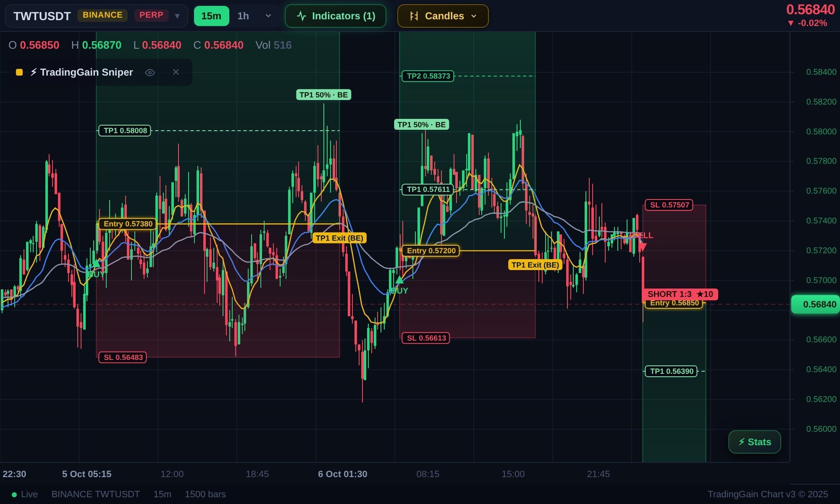Click the Live status indicator
840x504 pixels.
(x=24, y=494)
